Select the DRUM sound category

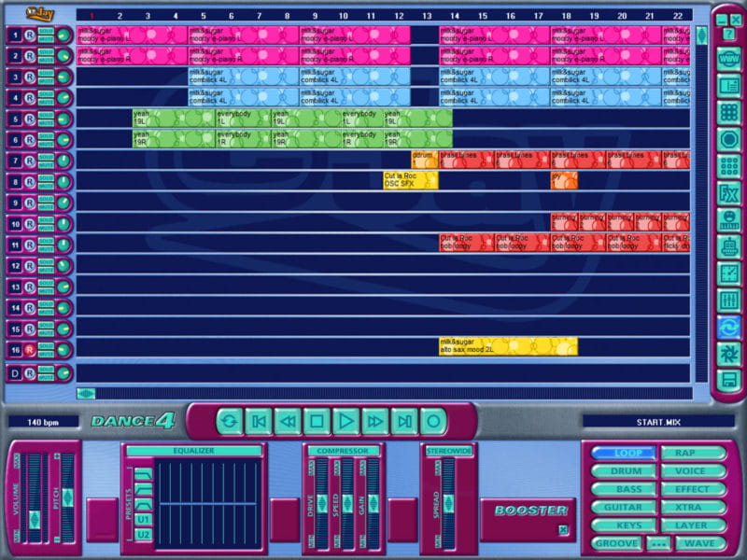click(625, 471)
